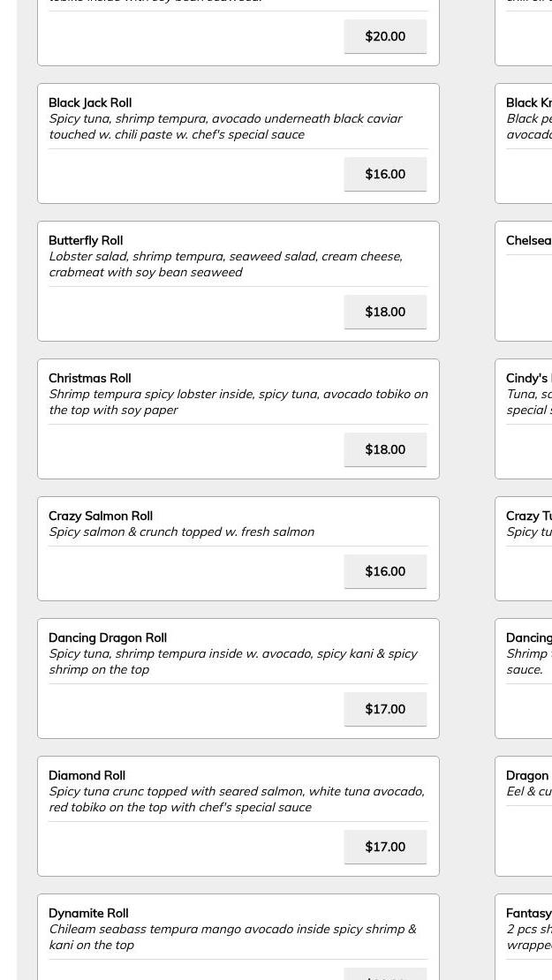The width and height of the screenshot is (552, 980).
Task: Open the partially visible Chelsea card
Action: coord(523,282)
